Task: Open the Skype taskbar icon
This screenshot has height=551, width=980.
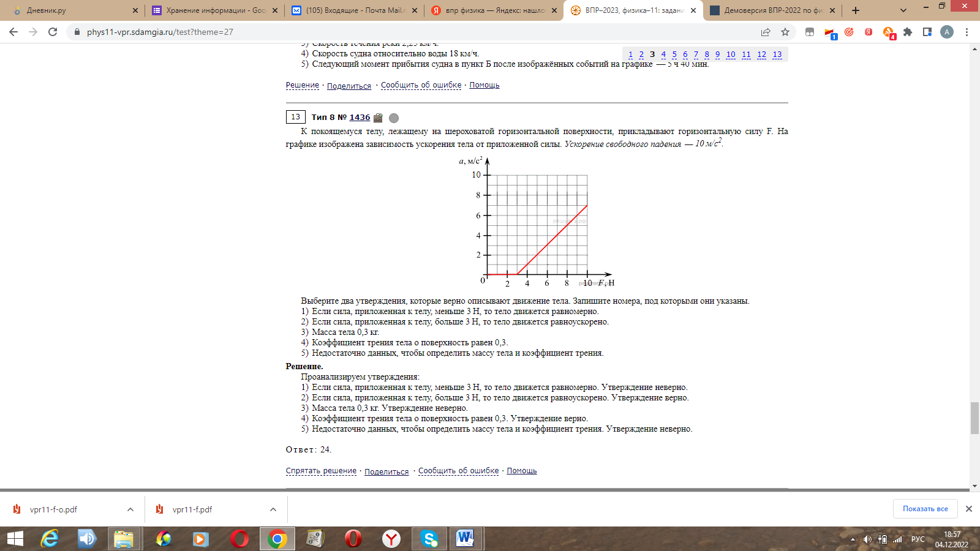Action: click(429, 539)
